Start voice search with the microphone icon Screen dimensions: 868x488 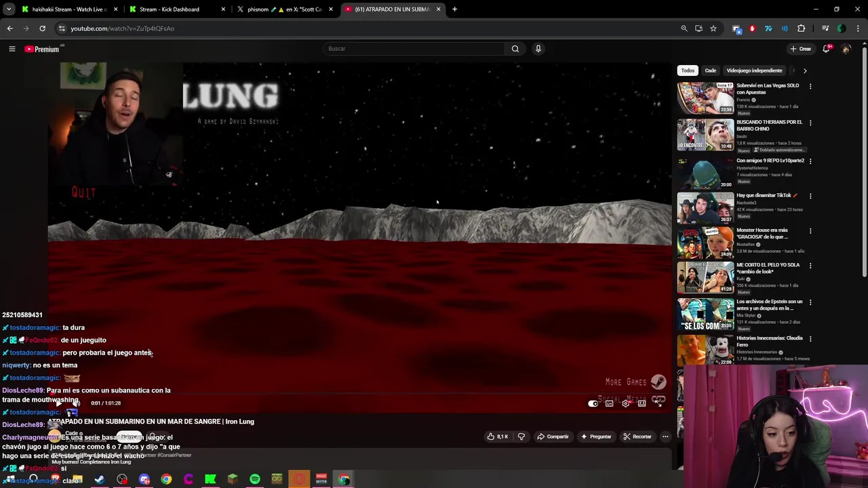pyautogui.click(x=538, y=49)
